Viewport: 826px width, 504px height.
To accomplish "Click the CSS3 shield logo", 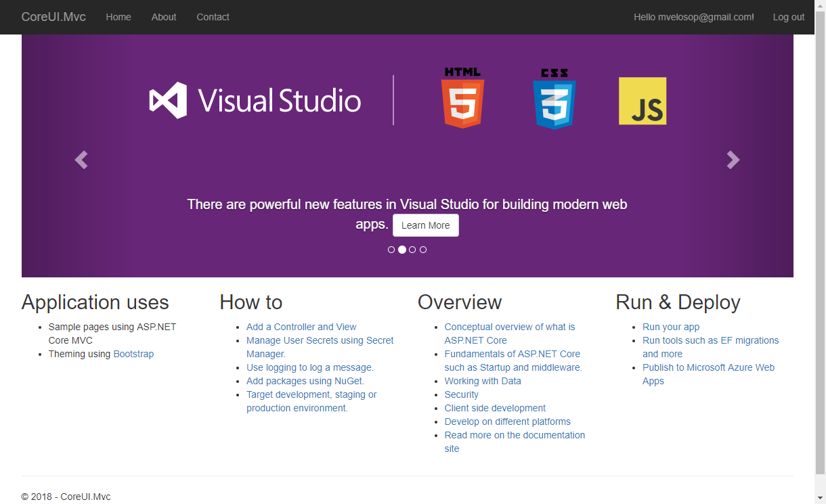I will [554, 98].
